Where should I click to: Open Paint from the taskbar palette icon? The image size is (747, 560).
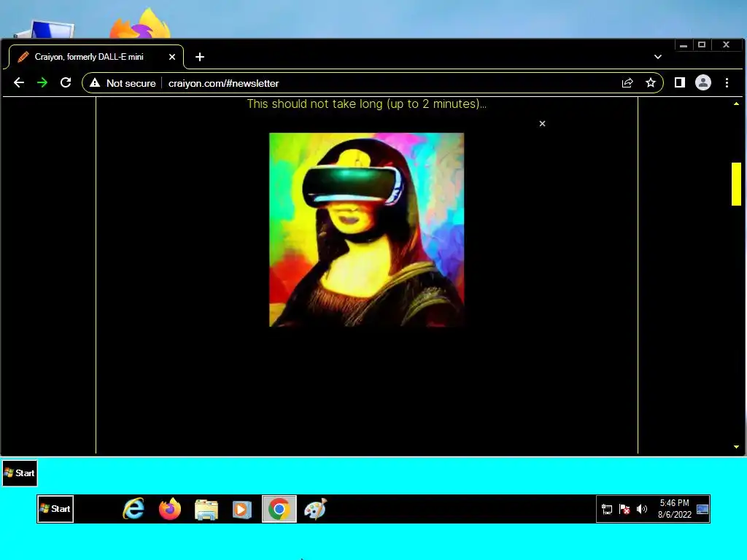[x=315, y=509]
